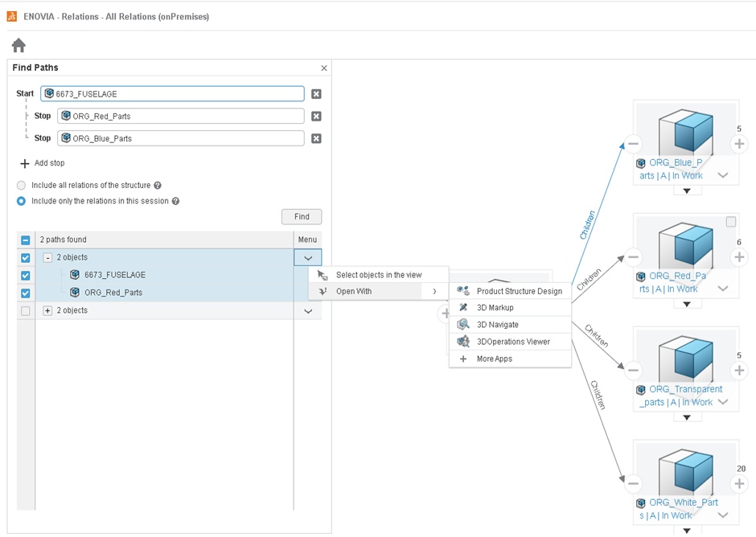Screen dimensions: 756x537
Task: Open the ORG_Red_Parts node dropdown chevron
Action: coord(722,289)
